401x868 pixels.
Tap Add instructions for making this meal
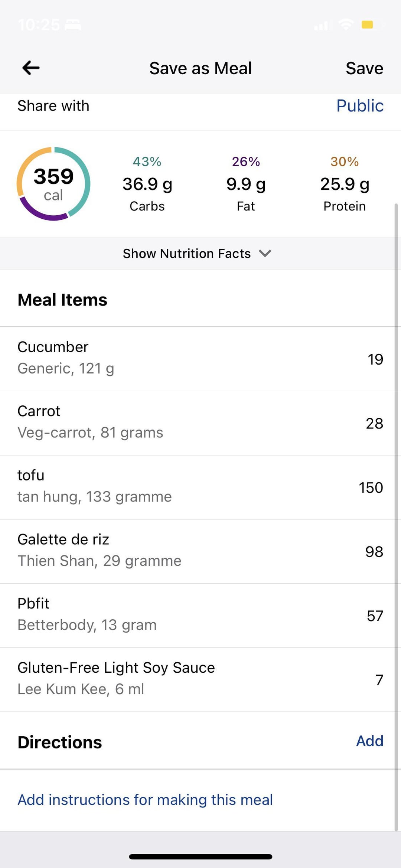point(145,800)
